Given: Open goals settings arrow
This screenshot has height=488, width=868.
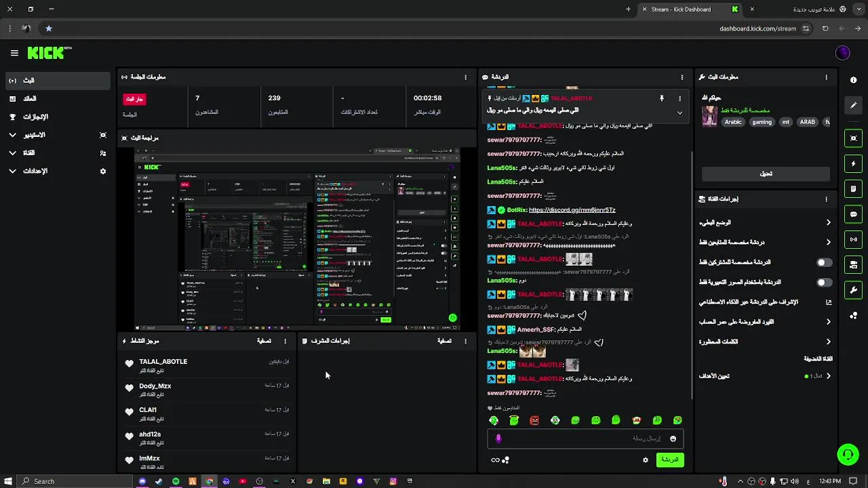Looking at the screenshot, I should click(x=828, y=376).
